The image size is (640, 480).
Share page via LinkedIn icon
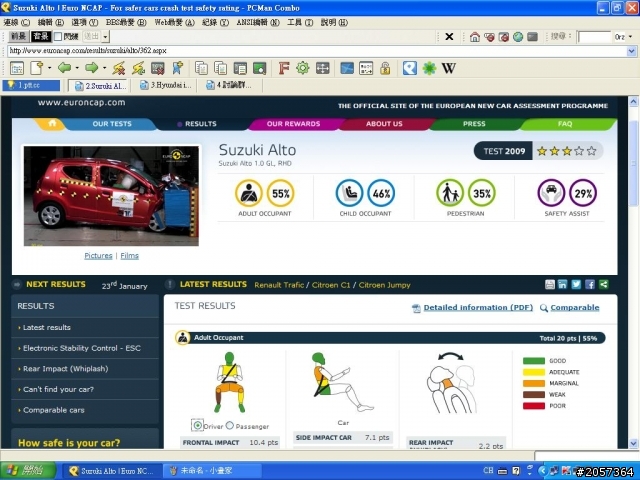(562, 284)
